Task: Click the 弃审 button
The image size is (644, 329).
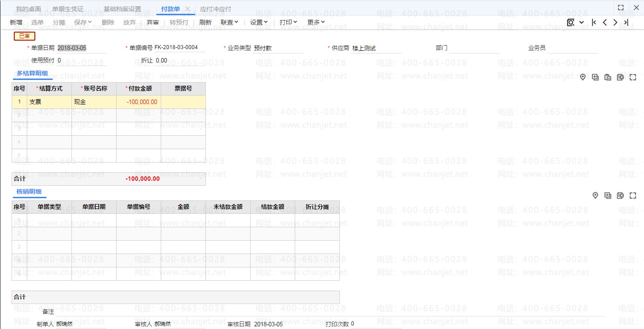Action: click(153, 22)
